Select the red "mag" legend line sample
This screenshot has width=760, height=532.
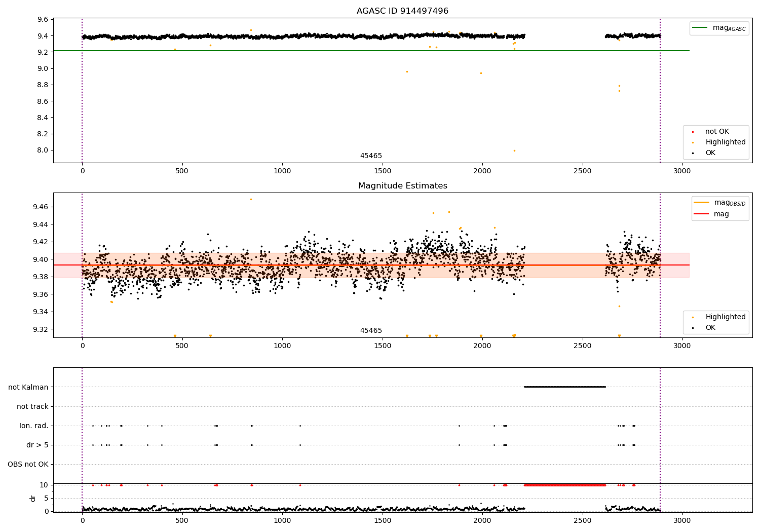click(702, 214)
